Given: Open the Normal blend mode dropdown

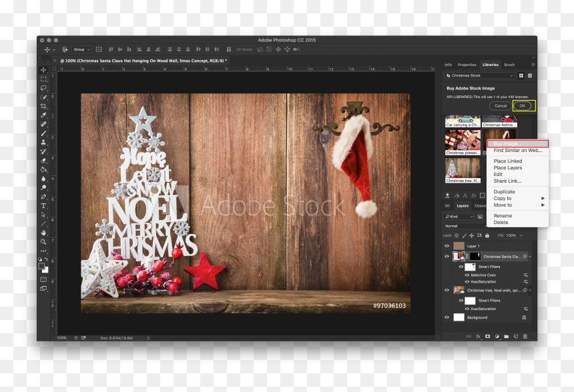Looking at the screenshot, I should (x=465, y=226).
